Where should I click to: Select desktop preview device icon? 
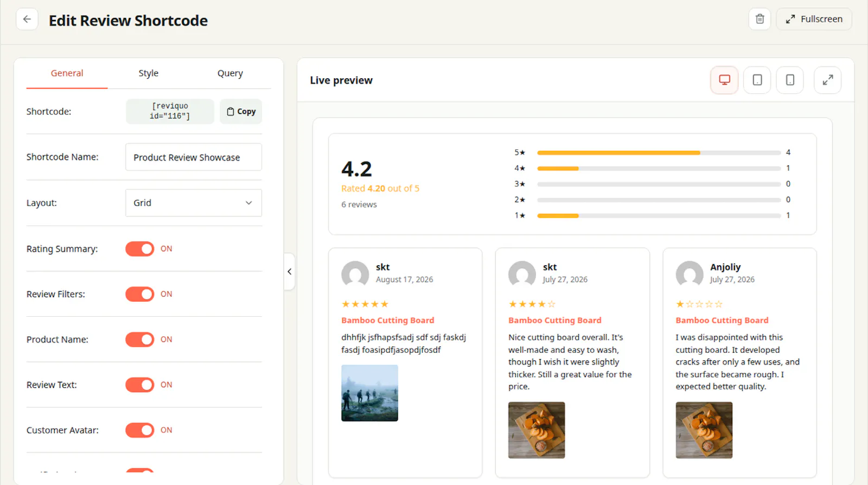coord(724,80)
